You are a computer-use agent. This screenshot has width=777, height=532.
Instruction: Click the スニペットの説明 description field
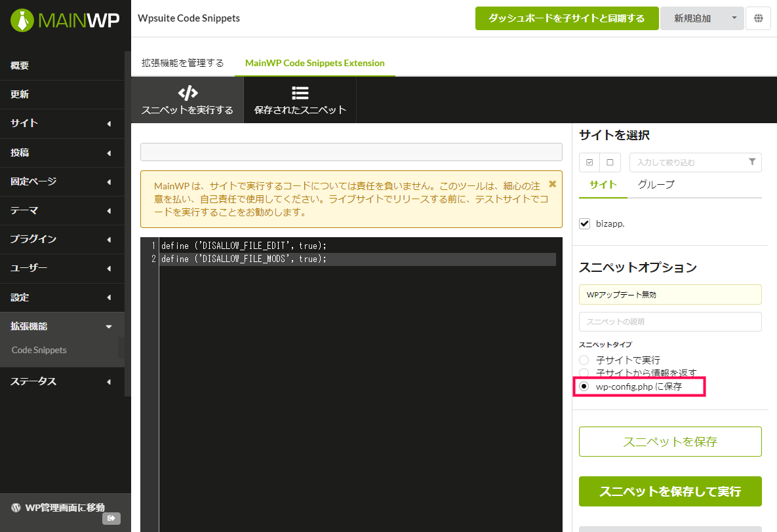pyautogui.click(x=670, y=322)
